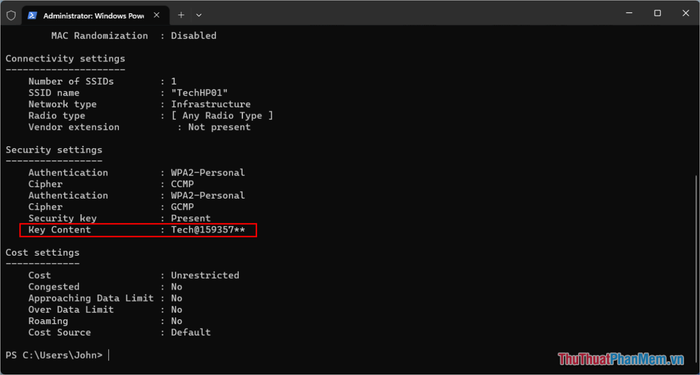
Task: Click the Cost settings heading
Action: pos(42,253)
